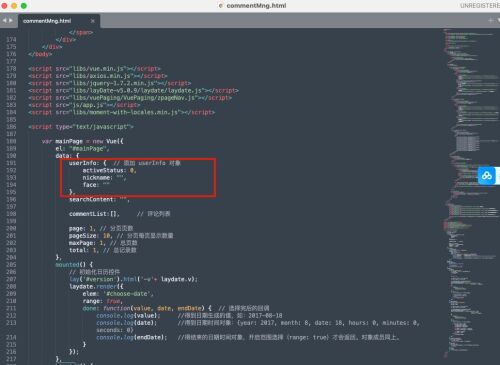
Task: Click line number 205 in gutter
Action: coord(11,265)
